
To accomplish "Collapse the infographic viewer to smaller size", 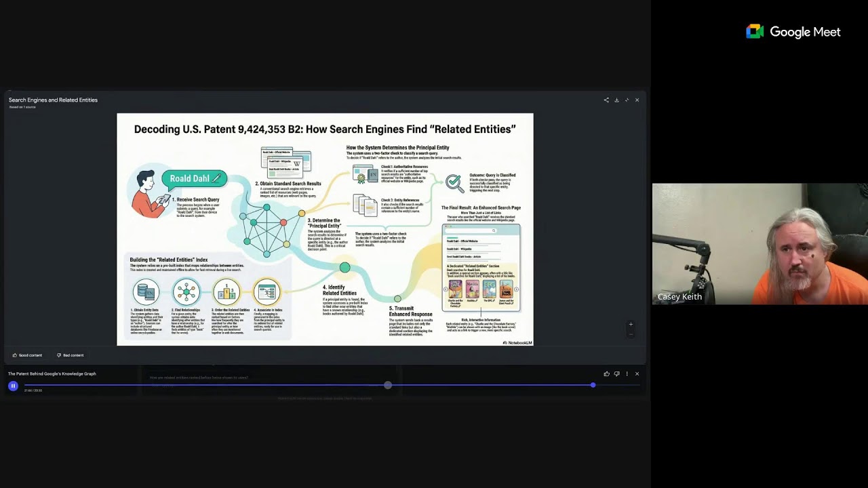I will click(627, 100).
